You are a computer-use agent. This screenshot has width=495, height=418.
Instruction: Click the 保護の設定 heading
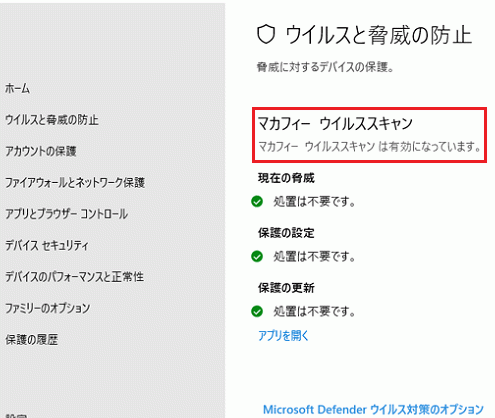point(286,233)
